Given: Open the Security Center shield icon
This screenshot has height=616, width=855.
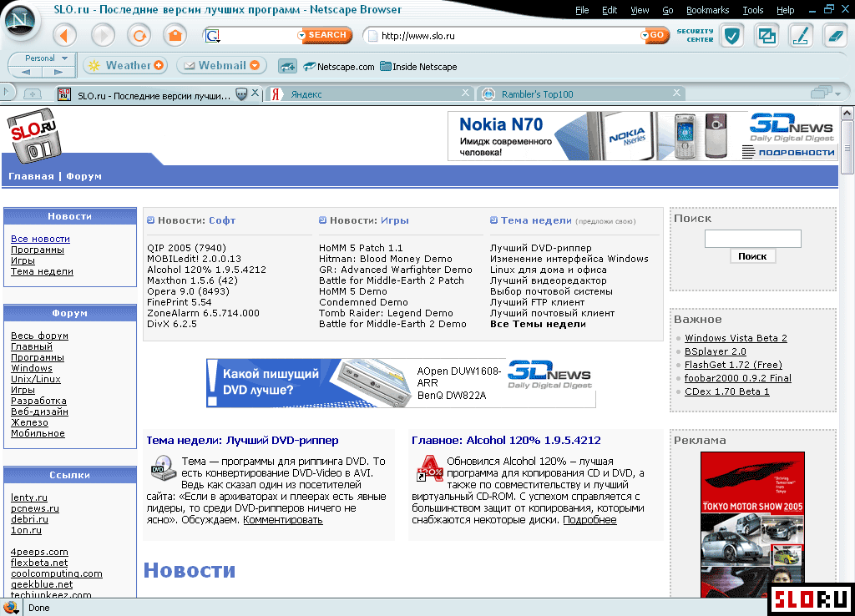Looking at the screenshot, I should (732, 35).
